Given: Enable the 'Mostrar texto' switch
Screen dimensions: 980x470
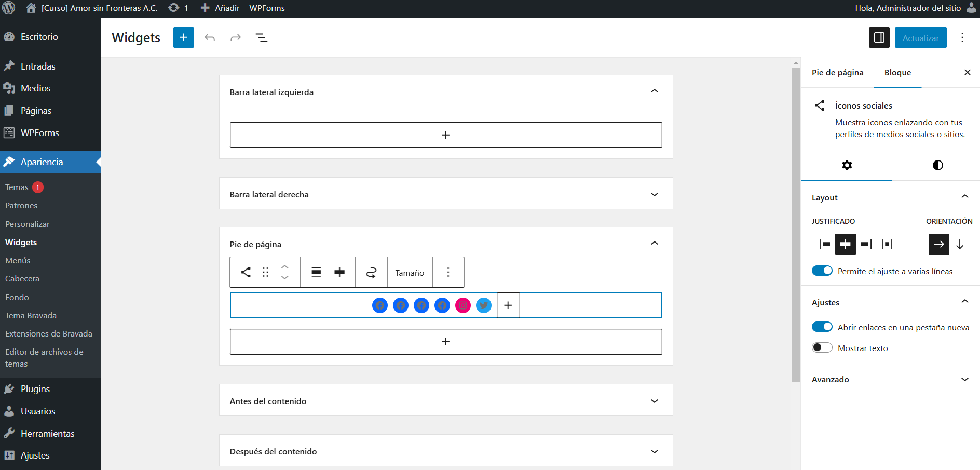Looking at the screenshot, I should pyautogui.click(x=822, y=347).
